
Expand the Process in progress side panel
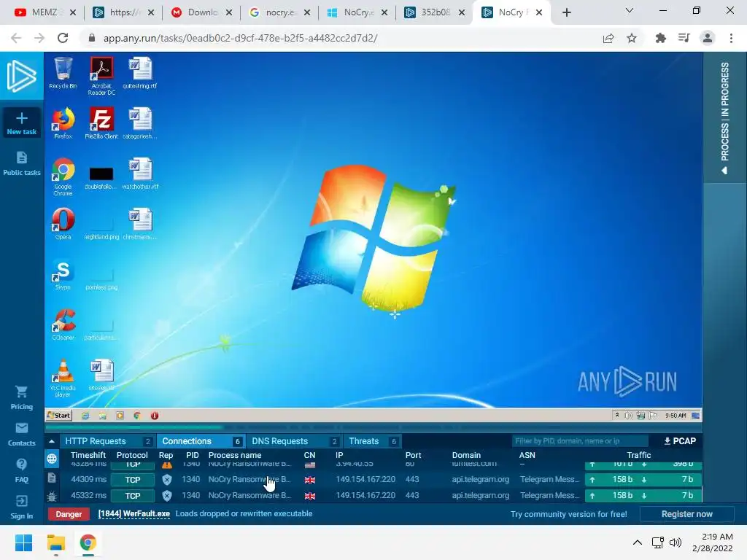(724, 117)
